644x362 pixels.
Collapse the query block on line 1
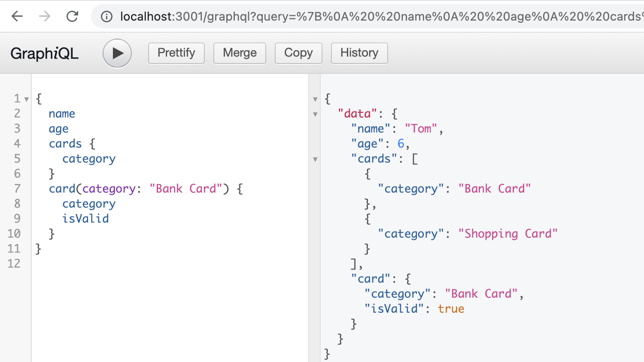click(x=27, y=99)
